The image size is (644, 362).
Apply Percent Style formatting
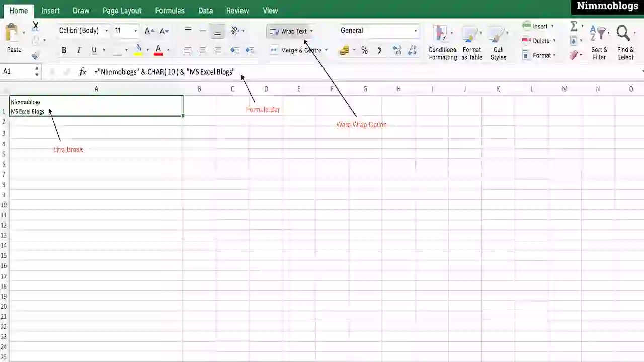[364, 50]
